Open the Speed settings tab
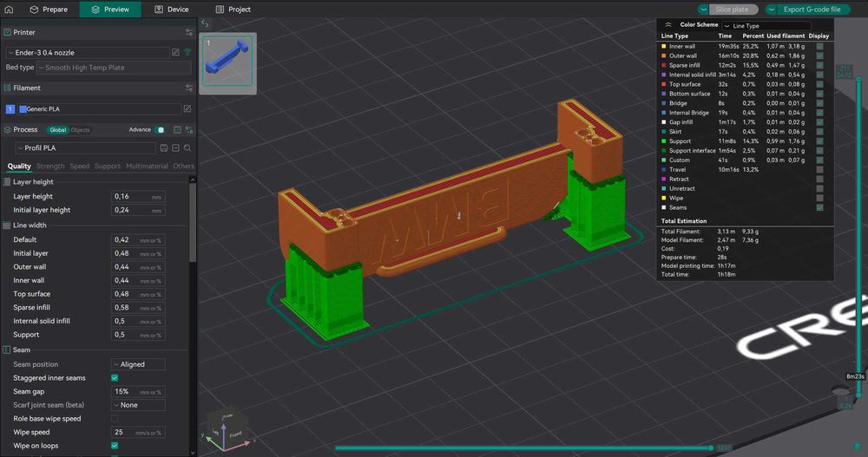Screen dimensions: 868x457 click(80, 166)
